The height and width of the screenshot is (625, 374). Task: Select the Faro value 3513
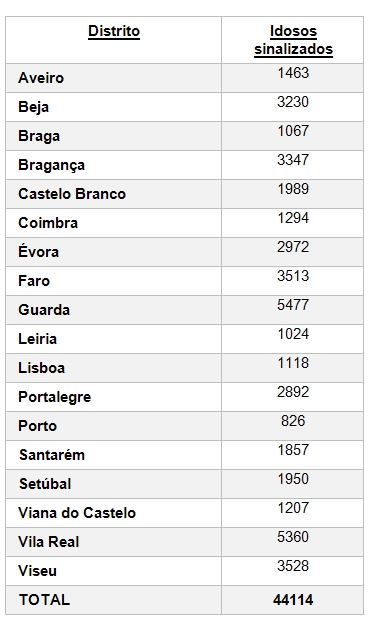click(x=293, y=276)
